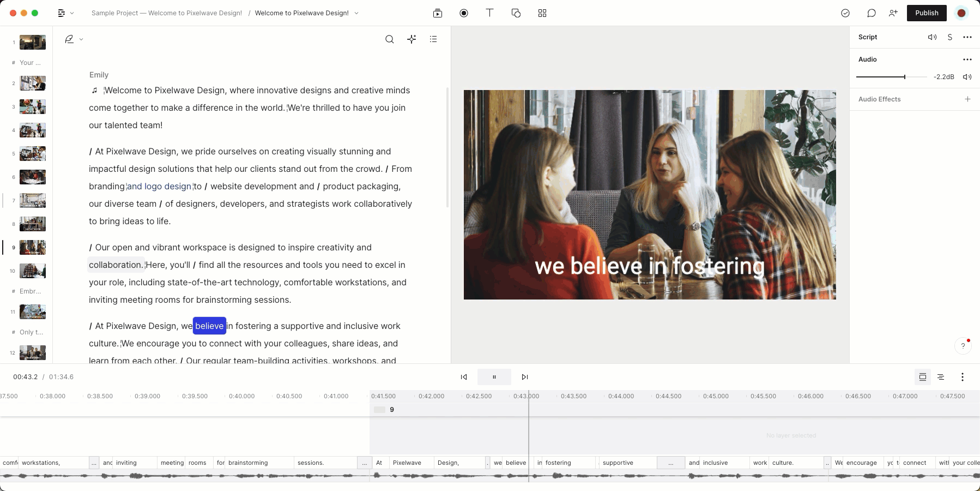This screenshot has height=491, width=980.
Task: Open the sidebar menu dropdown
Action: click(65, 13)
